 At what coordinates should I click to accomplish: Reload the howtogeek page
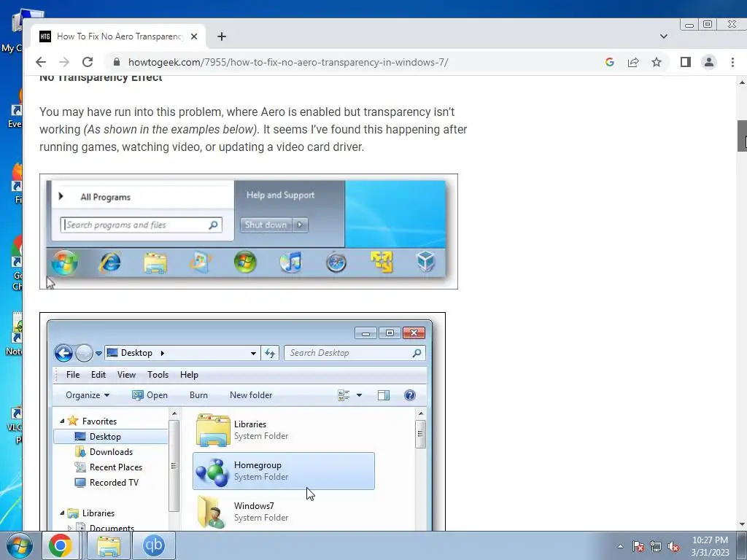tap(88, 62)
